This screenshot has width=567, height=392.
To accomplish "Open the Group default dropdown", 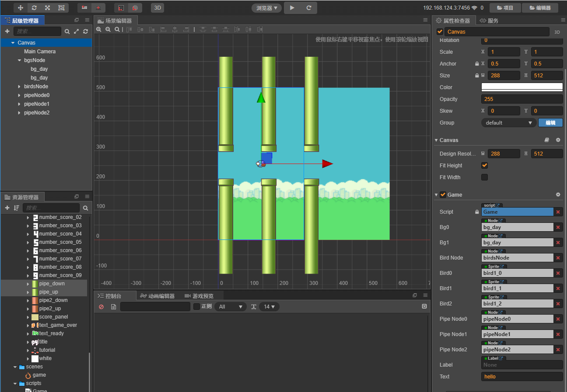I will click(x=509, y=123).
